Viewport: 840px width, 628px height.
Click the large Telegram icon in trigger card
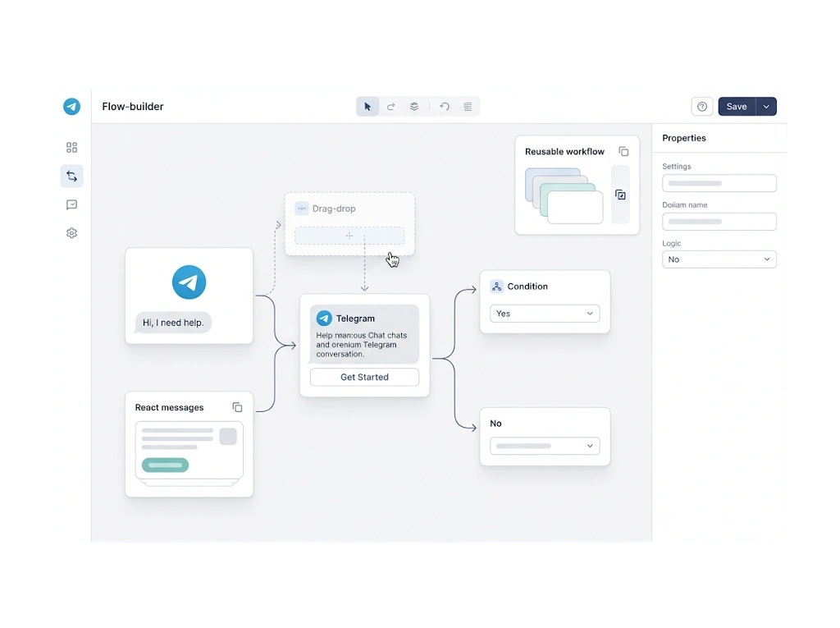[189, 282]
